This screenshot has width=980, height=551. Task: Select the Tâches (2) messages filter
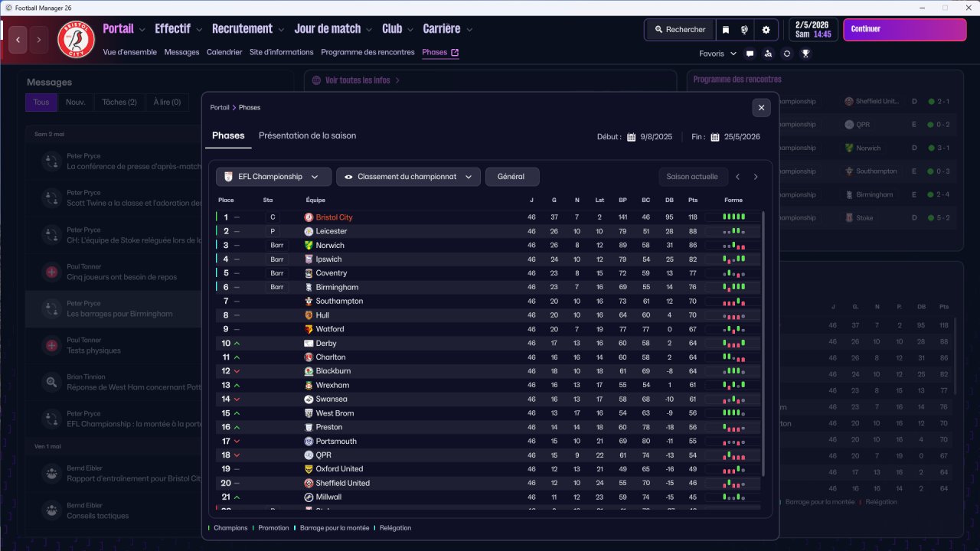click(119, 103)
